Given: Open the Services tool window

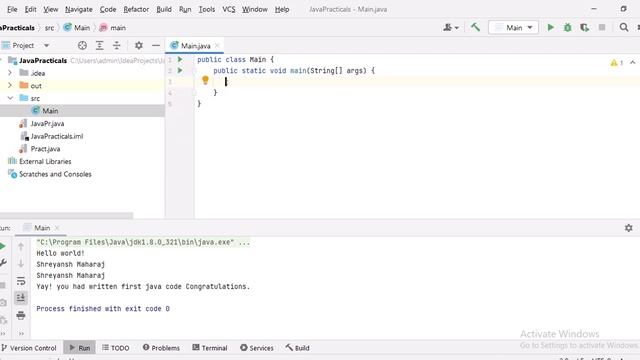Looking at the screenshot, I should click(x=257, y=348).
